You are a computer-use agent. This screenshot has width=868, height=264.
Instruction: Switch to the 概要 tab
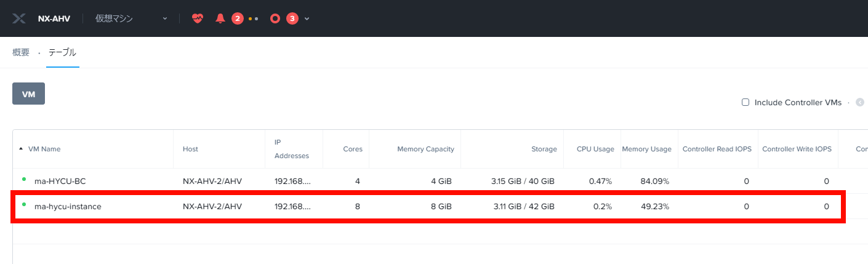pos(21,52)
